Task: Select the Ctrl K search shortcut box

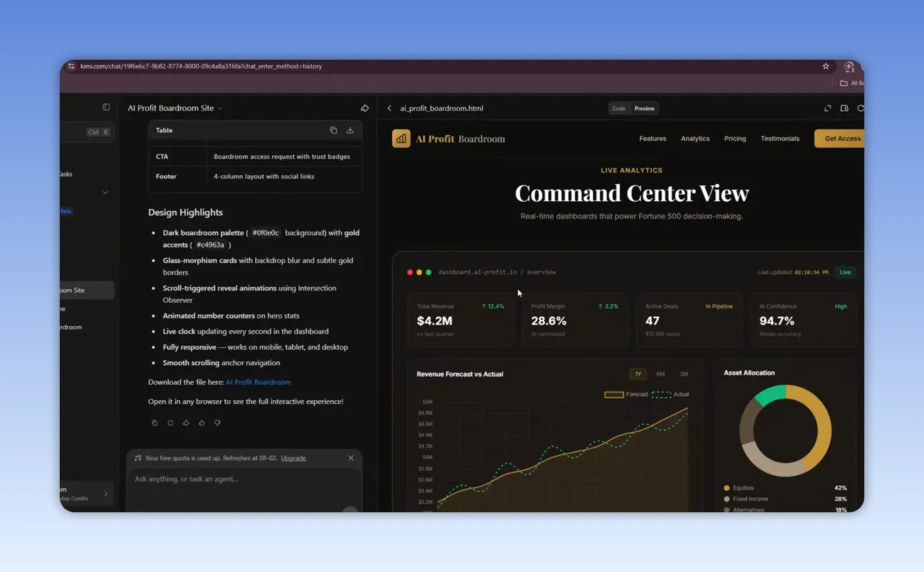Action: click(99, 132)
